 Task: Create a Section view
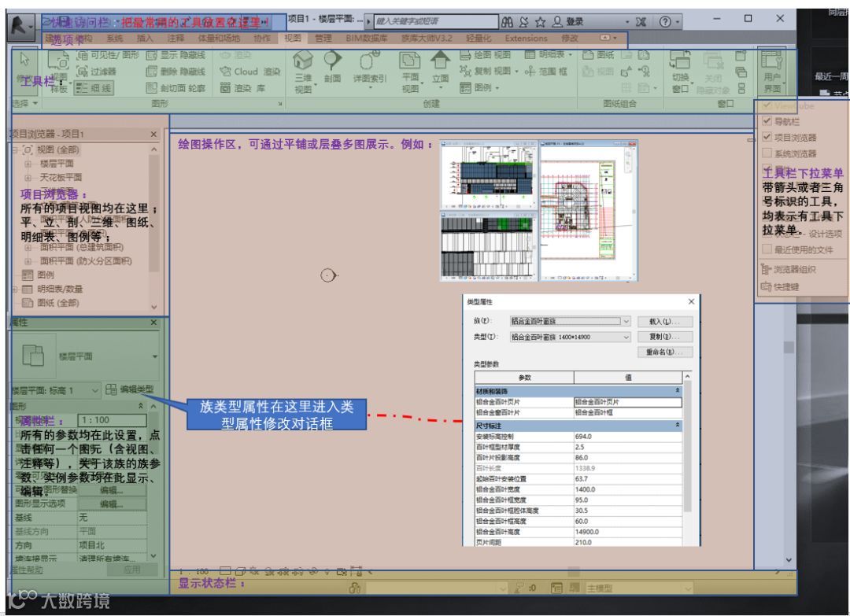click(332, 67)
